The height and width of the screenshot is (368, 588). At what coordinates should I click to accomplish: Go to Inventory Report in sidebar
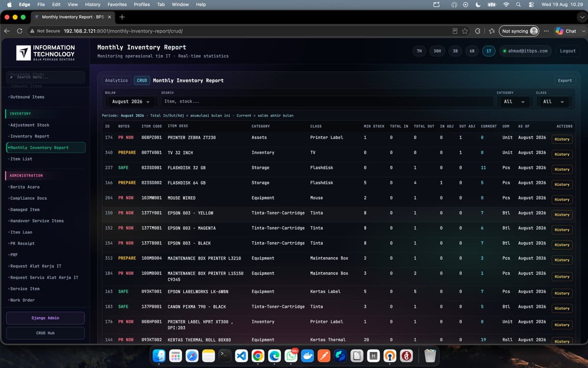(30, 136)
